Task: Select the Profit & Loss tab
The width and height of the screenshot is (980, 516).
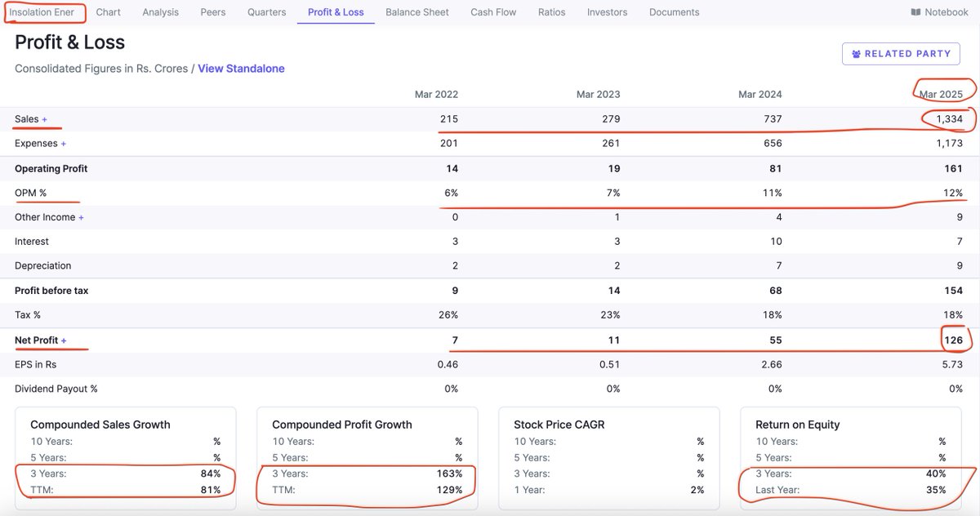Action: (x=336, y=12)
